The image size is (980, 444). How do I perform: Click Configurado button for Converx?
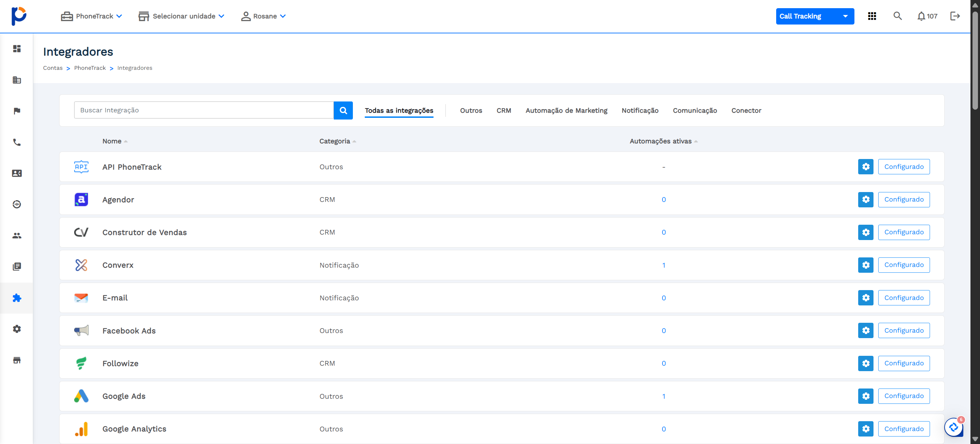tap(903, 265)
